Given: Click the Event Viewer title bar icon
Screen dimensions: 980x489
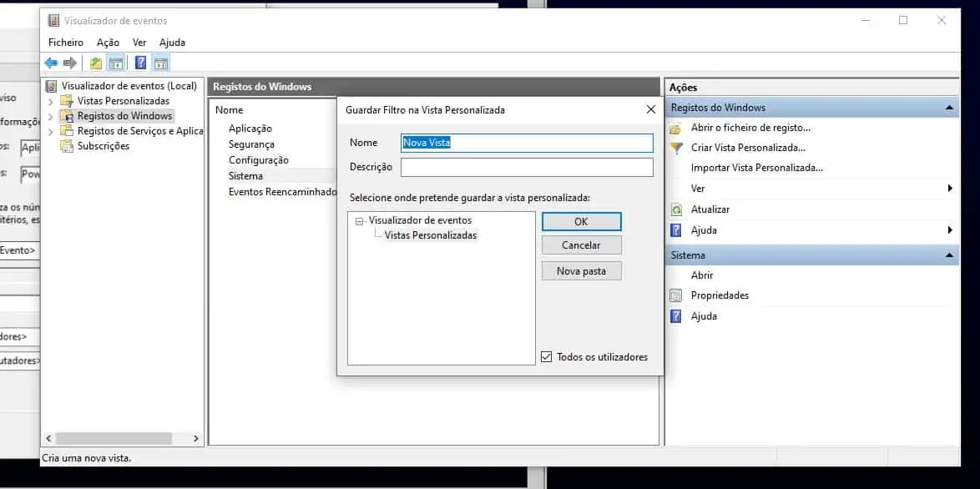Looking at the screenshot, I should (53, 21).
